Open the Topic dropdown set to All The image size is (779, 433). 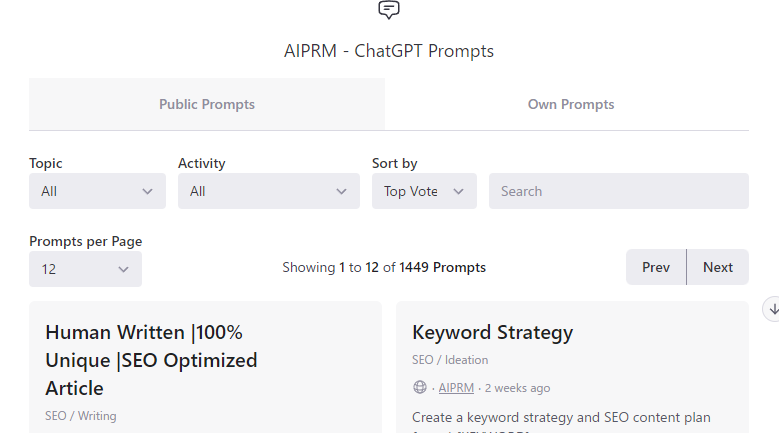tap(97, 191)
